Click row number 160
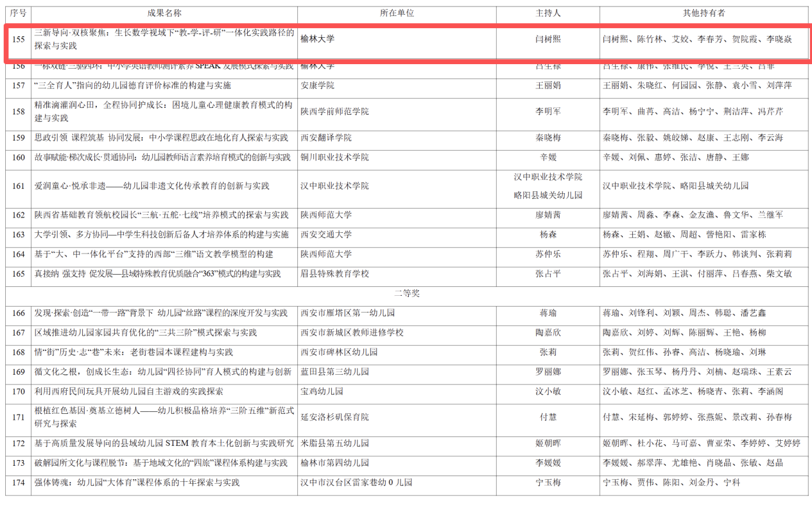 tap(19, 157)
